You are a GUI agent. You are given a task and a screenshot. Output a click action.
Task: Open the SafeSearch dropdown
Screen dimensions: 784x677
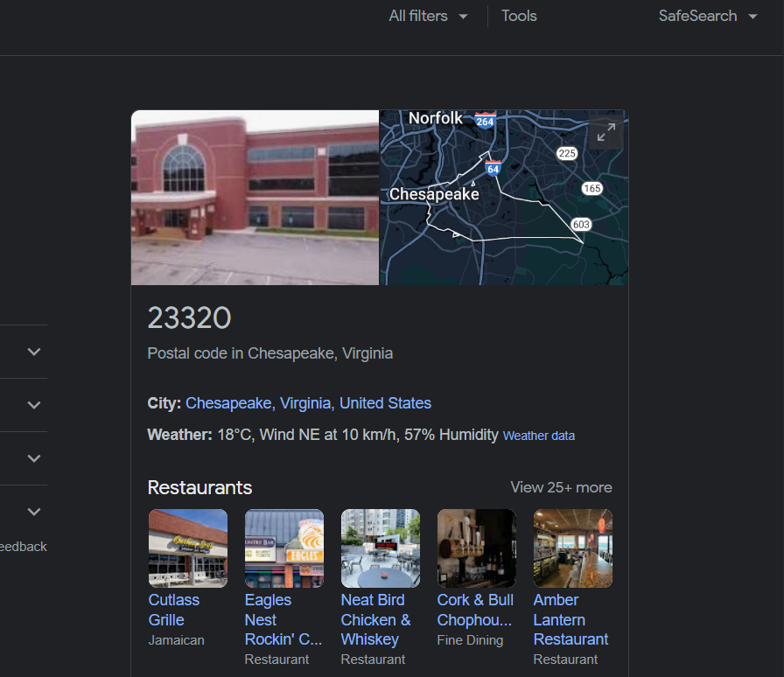708,16
